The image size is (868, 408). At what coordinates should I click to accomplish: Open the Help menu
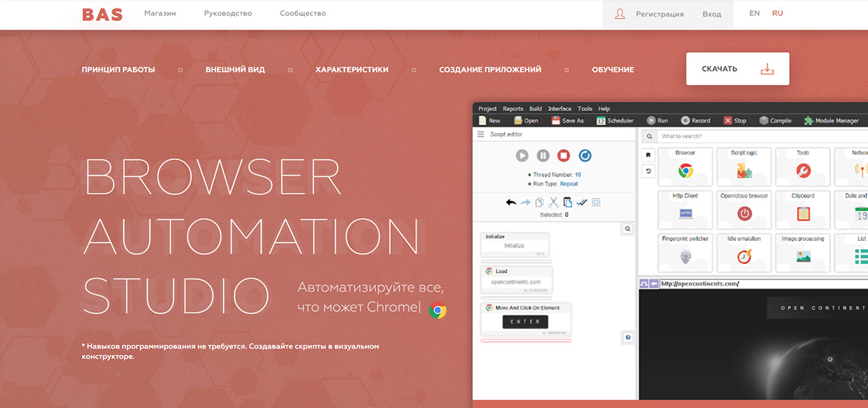pyautogui.click(x=604, y=109)
